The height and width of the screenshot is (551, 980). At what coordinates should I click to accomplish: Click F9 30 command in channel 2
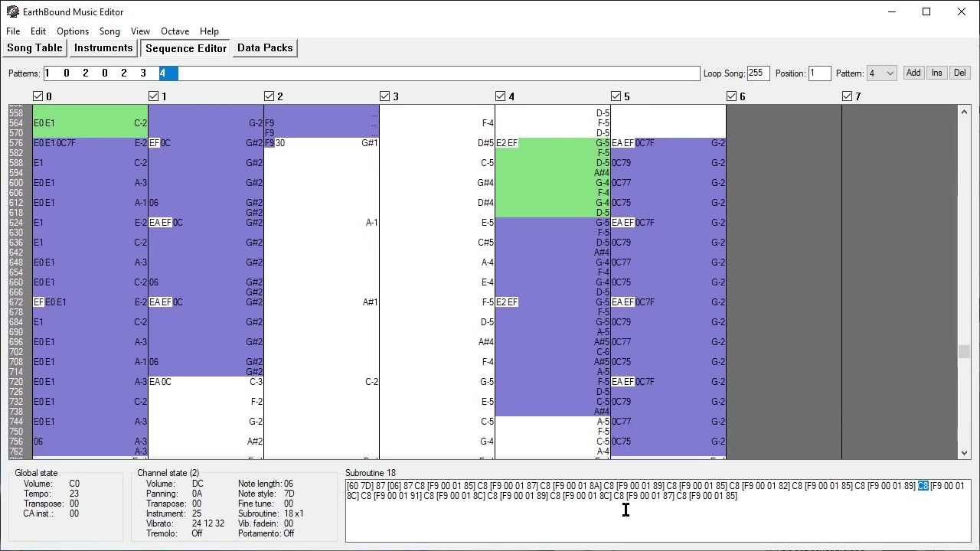(275, 143)
